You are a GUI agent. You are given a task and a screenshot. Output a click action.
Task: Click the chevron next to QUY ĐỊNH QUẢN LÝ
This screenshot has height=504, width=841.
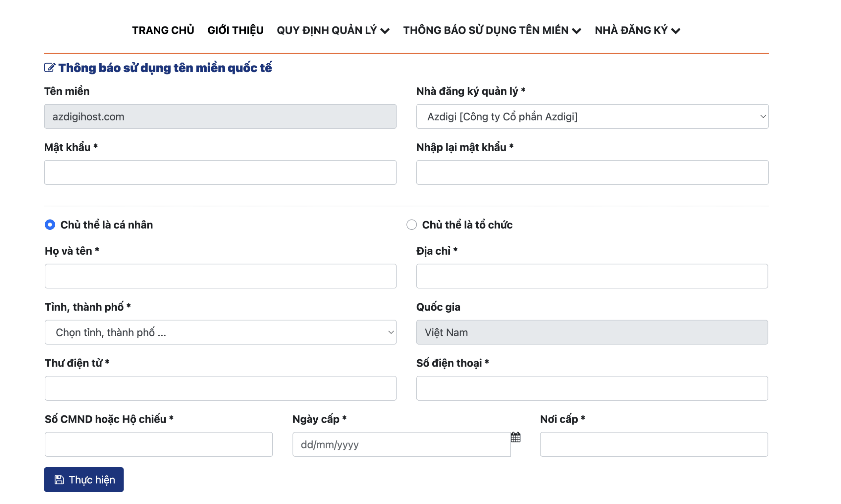point(385,31)
